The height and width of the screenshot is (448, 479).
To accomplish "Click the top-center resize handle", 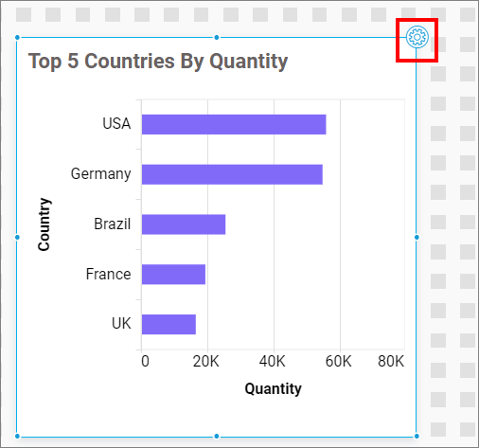I will point(217,38).
